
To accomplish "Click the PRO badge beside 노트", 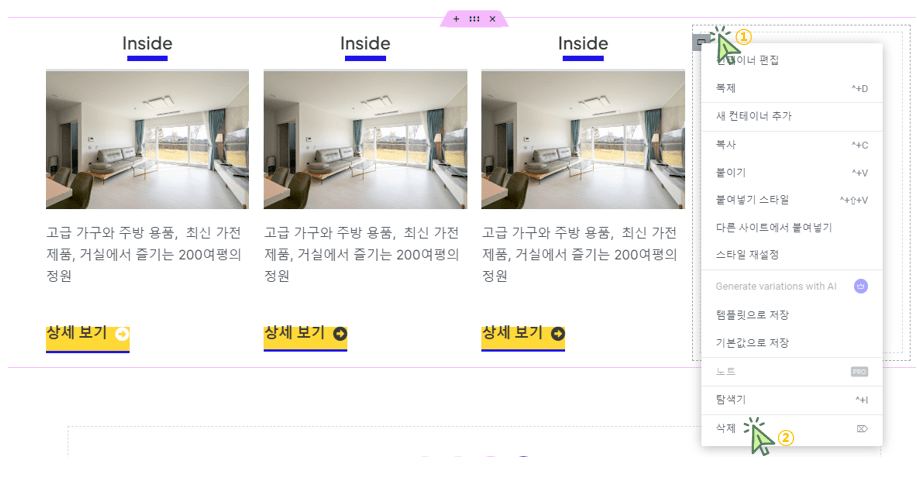I will tap(859, 372).
